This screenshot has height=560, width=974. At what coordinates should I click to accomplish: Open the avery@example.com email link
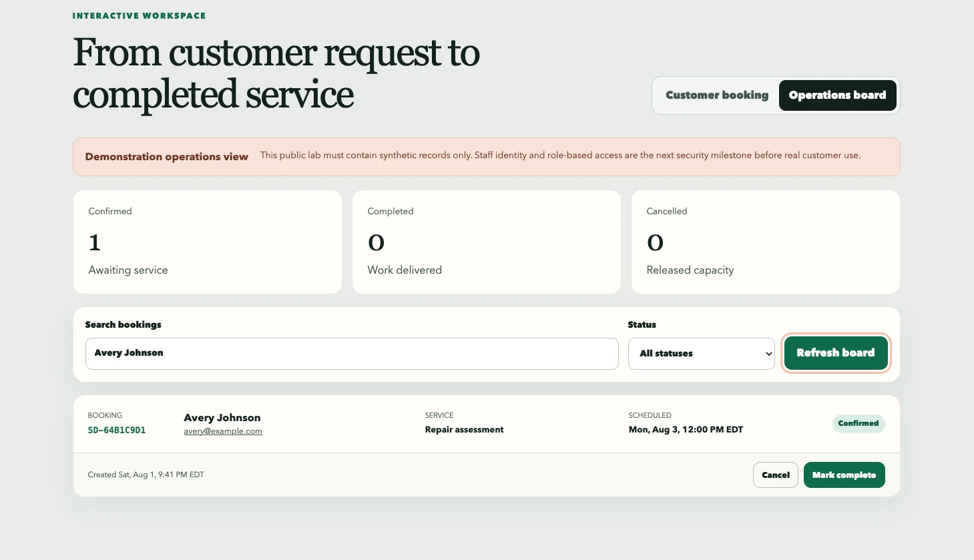(223, 431)
